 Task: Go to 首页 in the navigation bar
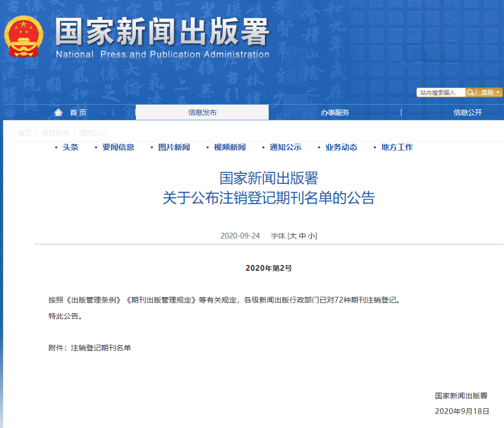(78, 111)
